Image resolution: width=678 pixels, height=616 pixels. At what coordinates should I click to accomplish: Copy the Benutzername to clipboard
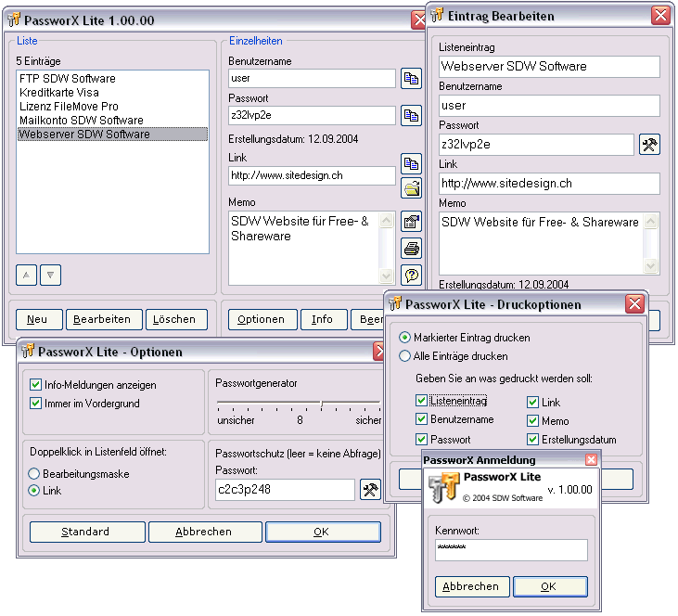(411, 79)
